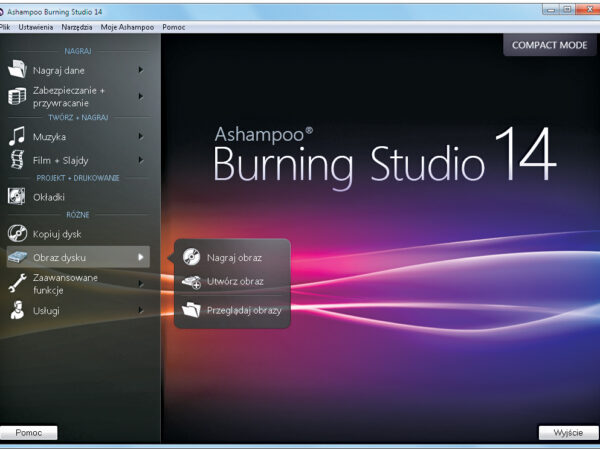This screenshot has width=600, height=450.
Task: Click the Nagraj dane folder icon
Action: pos(17,70)
